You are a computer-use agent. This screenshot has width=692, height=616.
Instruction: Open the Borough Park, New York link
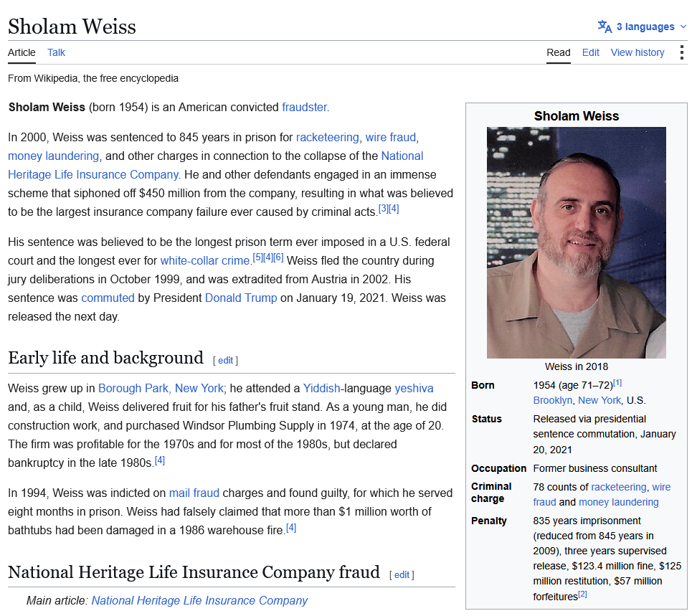click(161, 388)
